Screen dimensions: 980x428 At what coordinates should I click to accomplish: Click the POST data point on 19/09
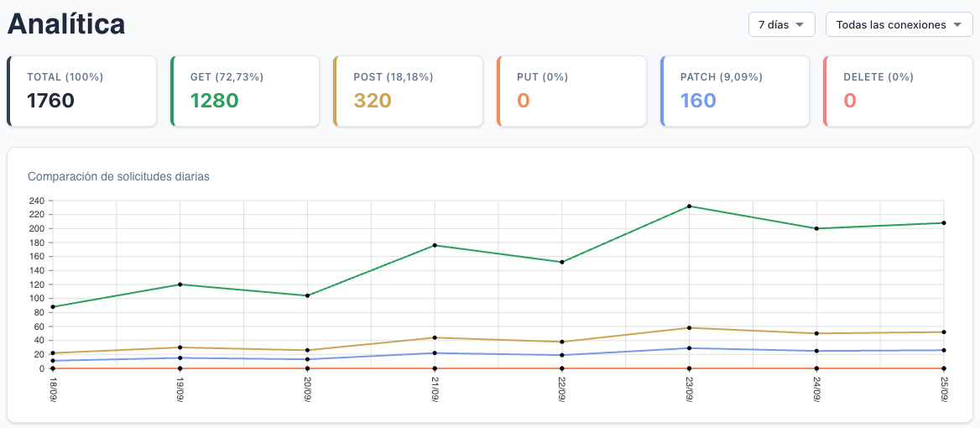tap(180, 347)
